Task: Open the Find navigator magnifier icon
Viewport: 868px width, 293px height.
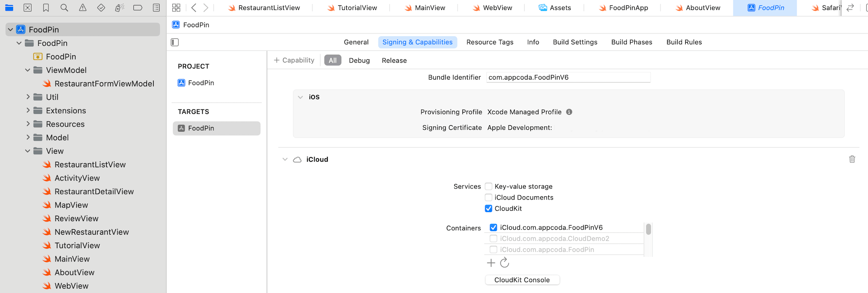Action: (64, 8)
